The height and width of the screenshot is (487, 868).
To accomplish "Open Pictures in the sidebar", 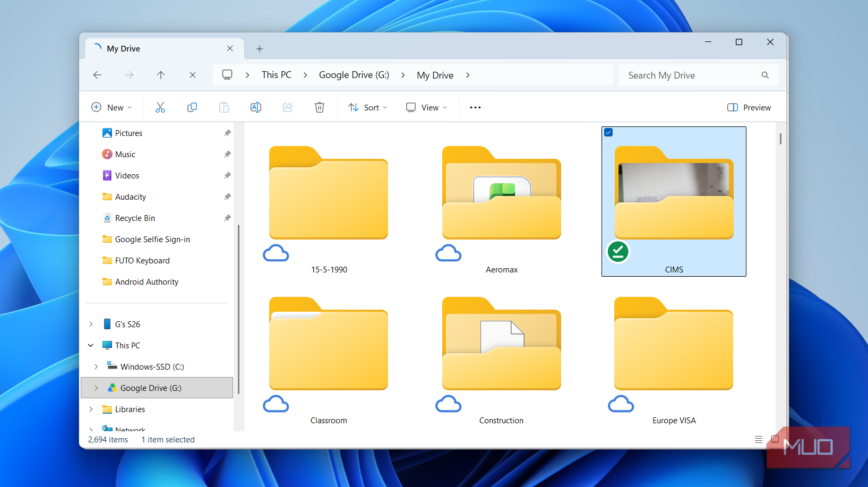I will [x=128, y=133].
